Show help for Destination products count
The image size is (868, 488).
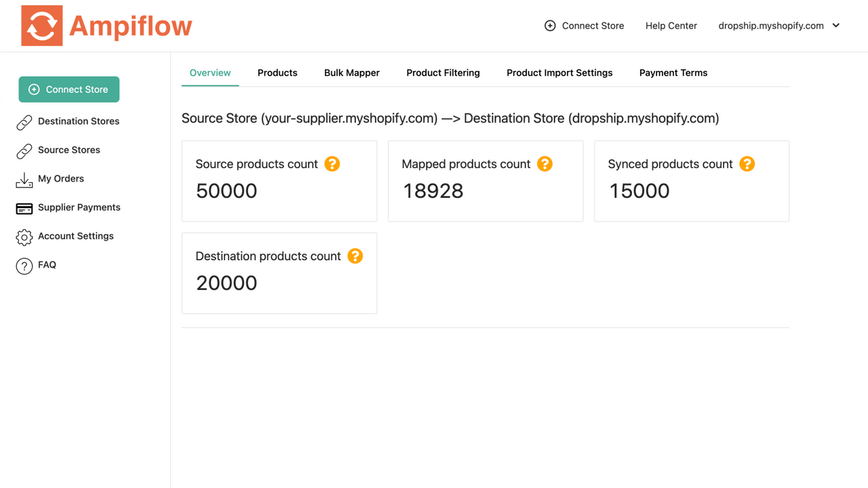coord(355,256)
